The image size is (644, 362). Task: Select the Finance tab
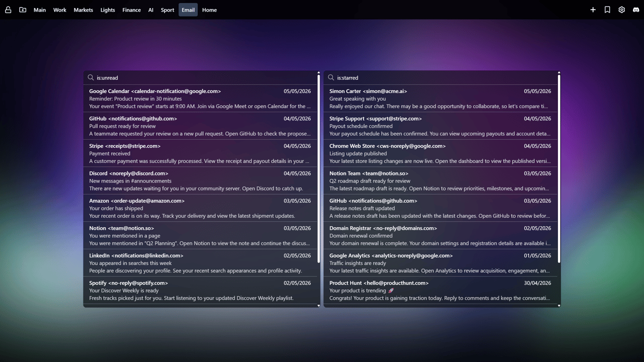[x=131, y=10]
